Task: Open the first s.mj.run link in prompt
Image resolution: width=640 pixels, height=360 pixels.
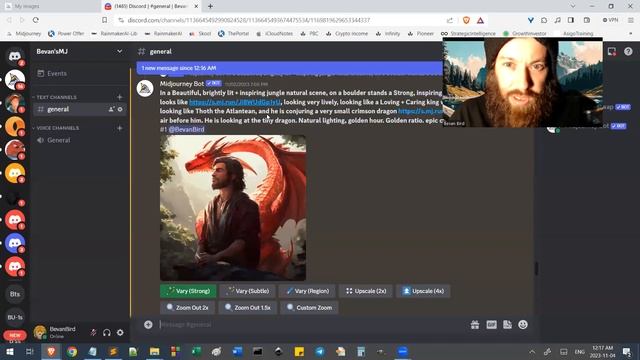Action: pyautogui.click(x=235, y=102)
